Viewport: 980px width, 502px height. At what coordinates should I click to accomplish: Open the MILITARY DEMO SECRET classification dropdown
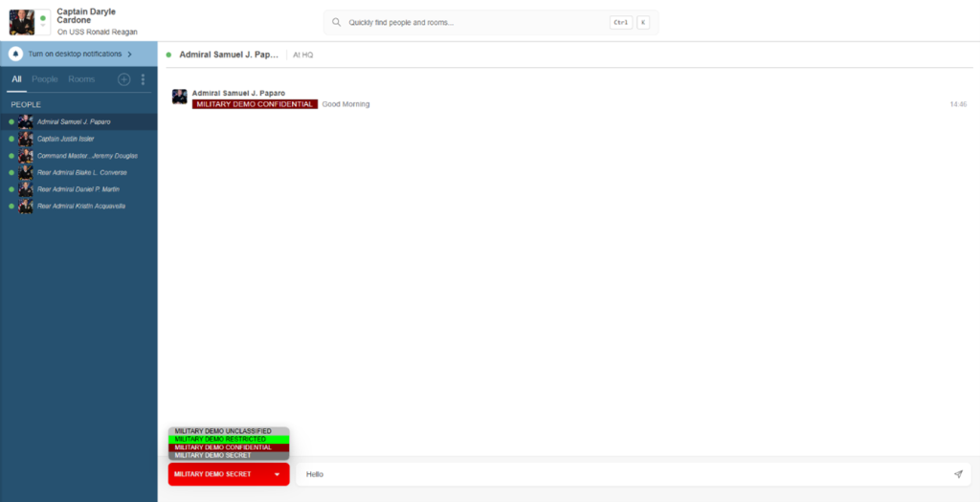[228, 474]
